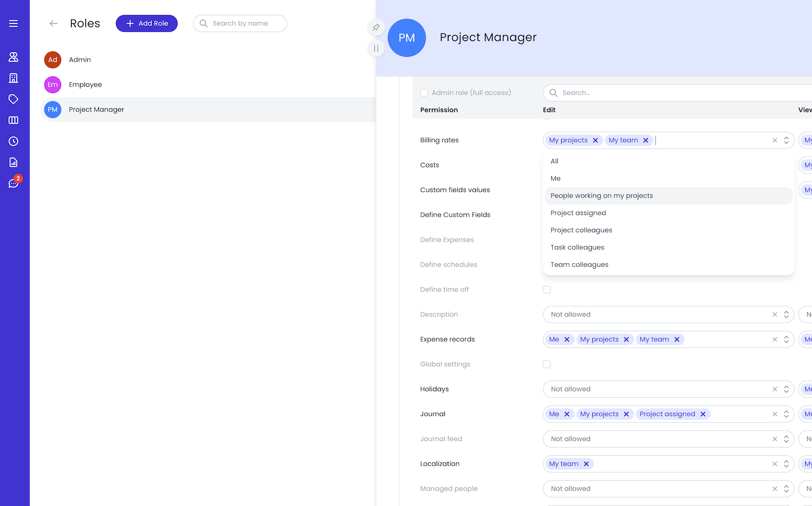Remove My team tag from Billing rates
Image resolution: width=812 pixels, height=506 pixels.
646,140
